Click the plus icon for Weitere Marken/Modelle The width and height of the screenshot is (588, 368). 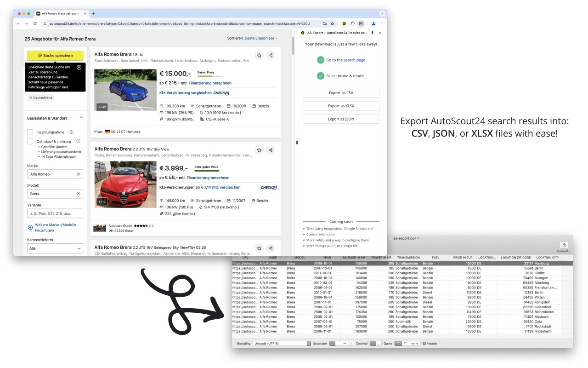click(30, 228)
